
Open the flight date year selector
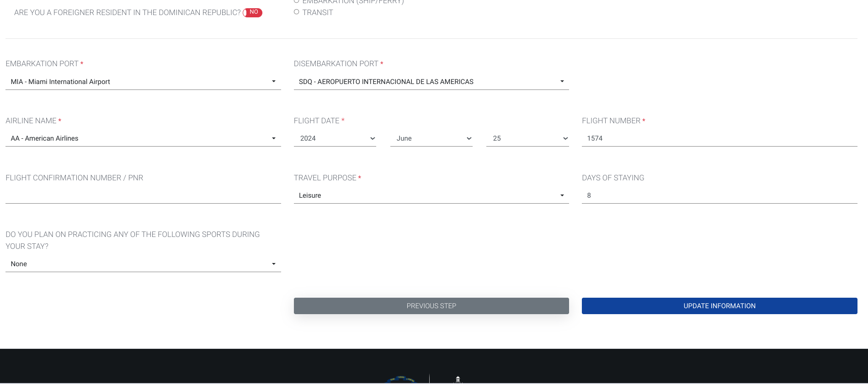pos(335,138)
